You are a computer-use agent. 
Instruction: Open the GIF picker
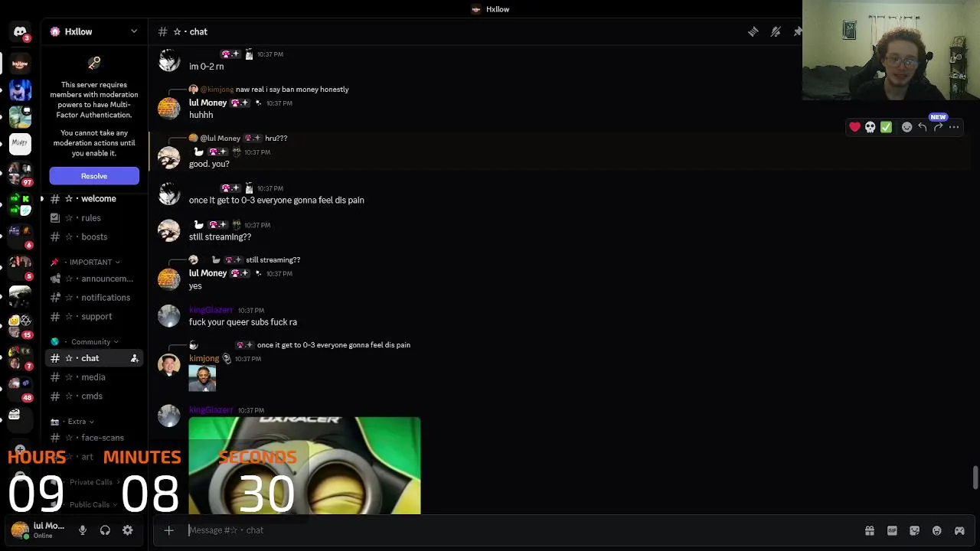click(892, 530)
